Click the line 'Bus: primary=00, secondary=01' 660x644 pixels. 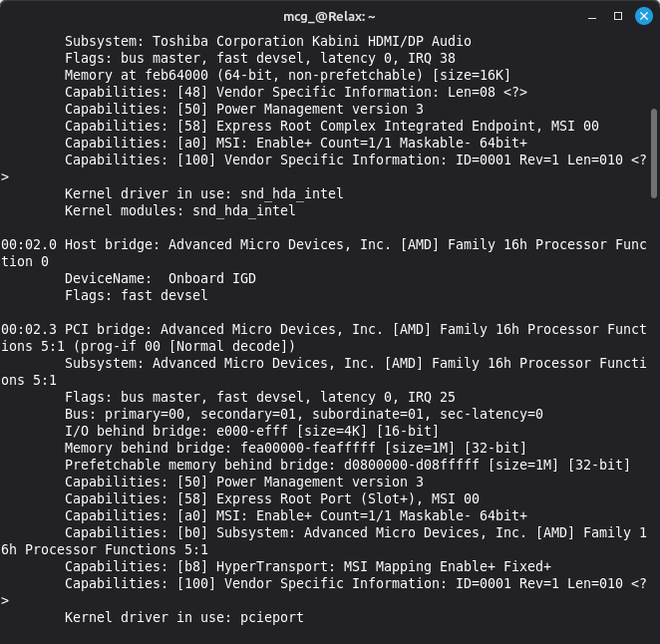coord(303,414)
